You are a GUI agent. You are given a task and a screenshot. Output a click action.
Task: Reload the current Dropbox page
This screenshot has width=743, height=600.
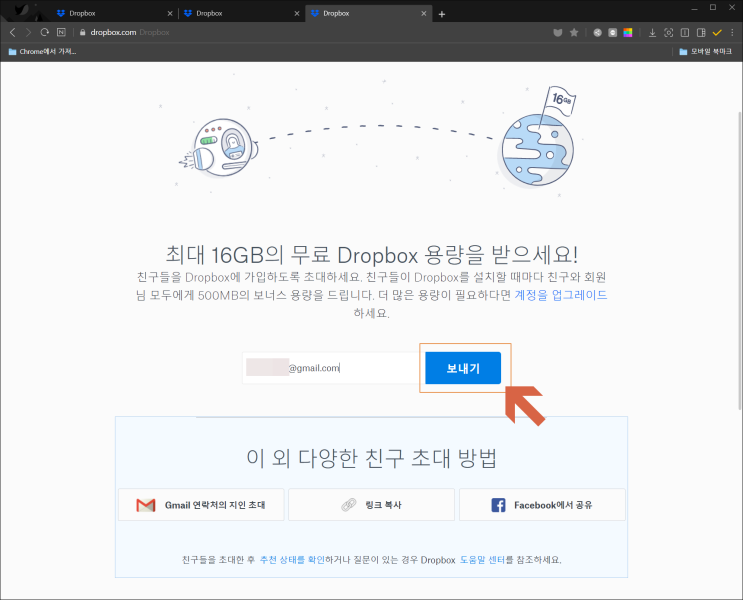coord(45,32)
